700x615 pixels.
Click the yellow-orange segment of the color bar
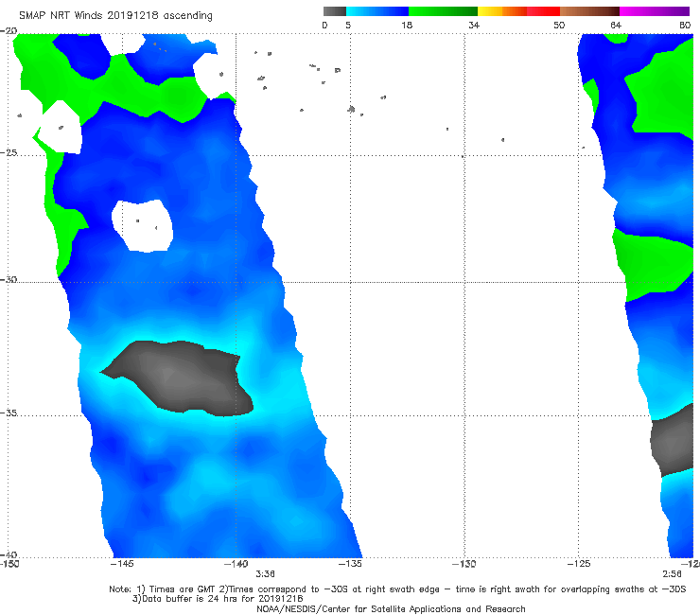coord(502,11)
